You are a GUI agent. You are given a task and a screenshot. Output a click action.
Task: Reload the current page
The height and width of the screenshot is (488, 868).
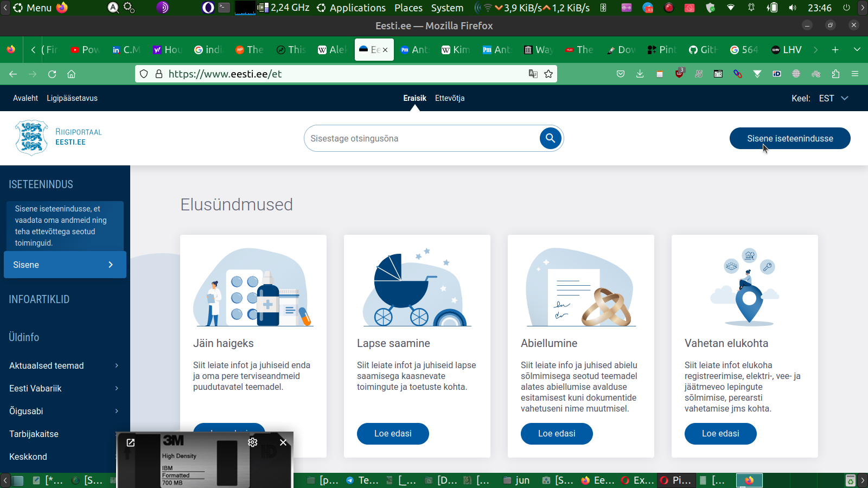click(52, 74)
